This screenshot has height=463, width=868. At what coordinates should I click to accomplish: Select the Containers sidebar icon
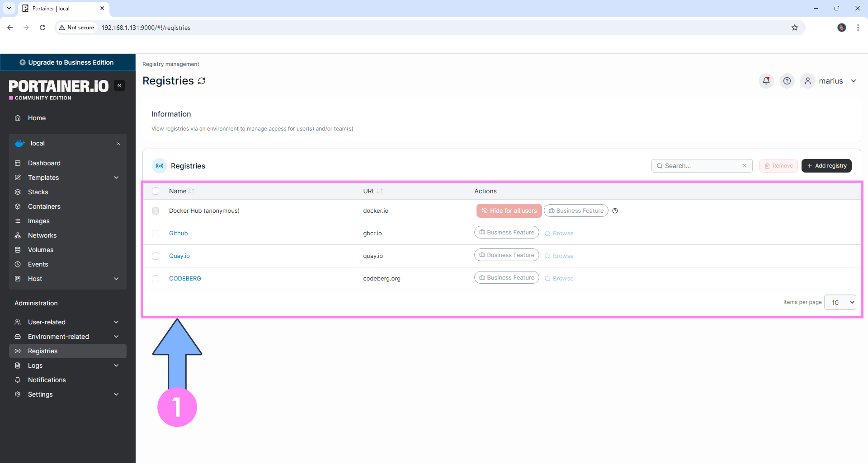[44, 206]
